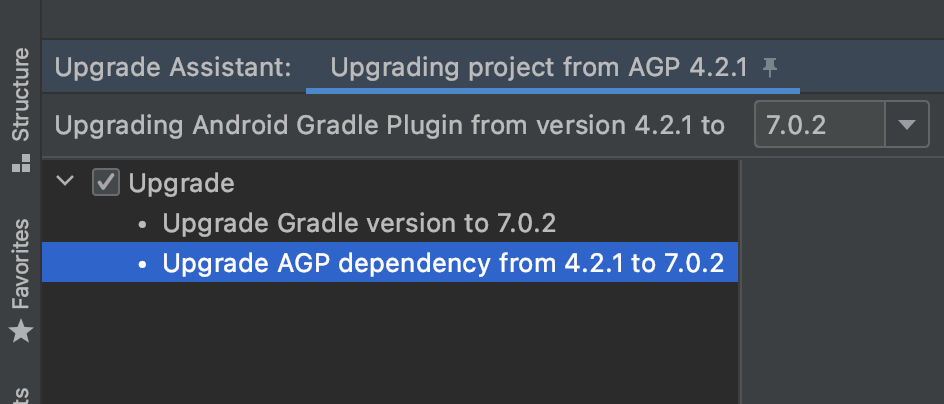Viewport: 944px width, 404px height.
Task: Open the AGP version dropdown arrow
Action: point(906,126)
